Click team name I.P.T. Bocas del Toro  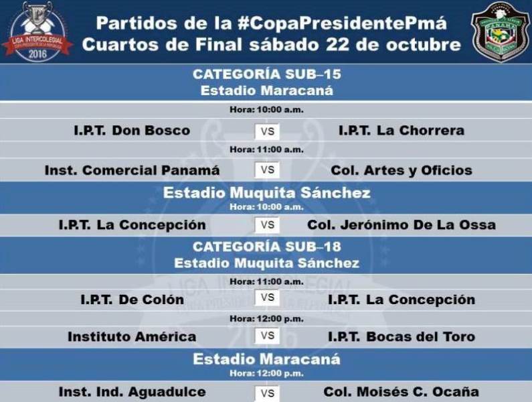point(402,336)
